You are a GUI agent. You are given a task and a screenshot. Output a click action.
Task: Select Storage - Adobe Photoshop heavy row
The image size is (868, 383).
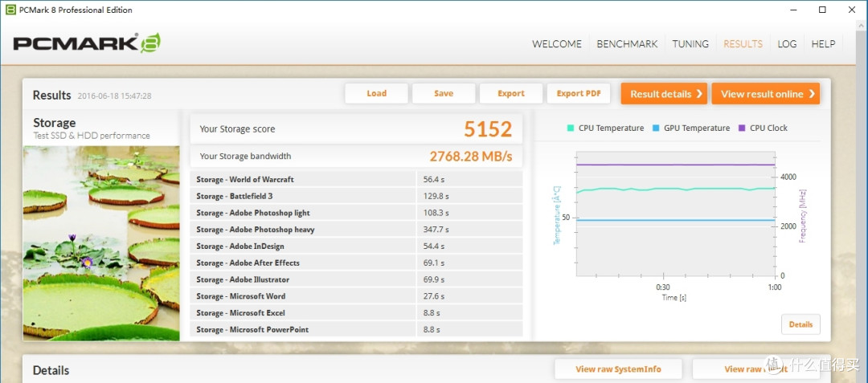(x=356, y=230)
